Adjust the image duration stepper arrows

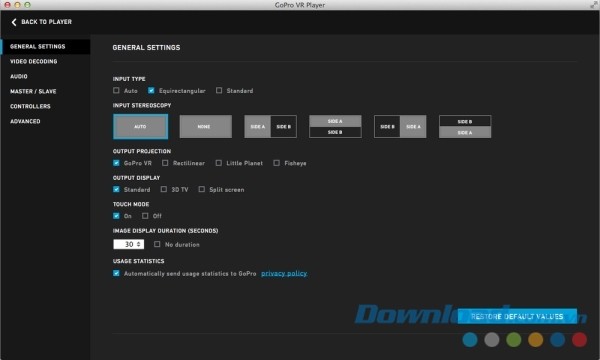[x=139, y=244]
